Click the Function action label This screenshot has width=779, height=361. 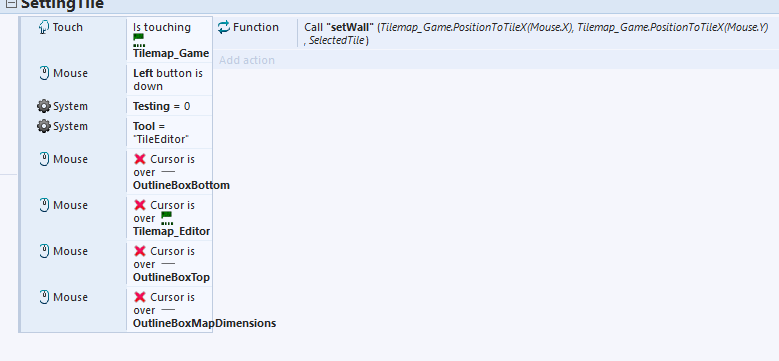[x=256, y=27]
